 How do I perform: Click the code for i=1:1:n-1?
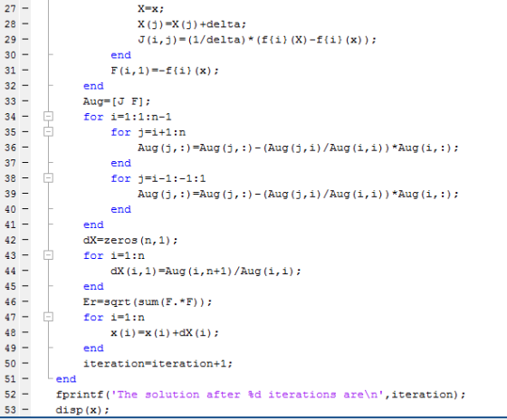pyautogui.click(x=128, y=117)
